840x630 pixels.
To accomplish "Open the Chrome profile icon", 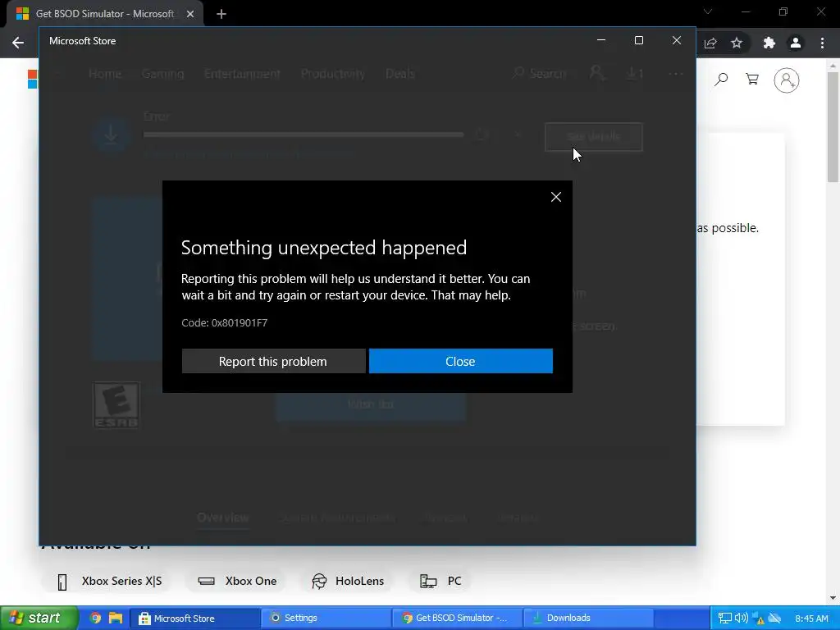I will pos(796,43).
